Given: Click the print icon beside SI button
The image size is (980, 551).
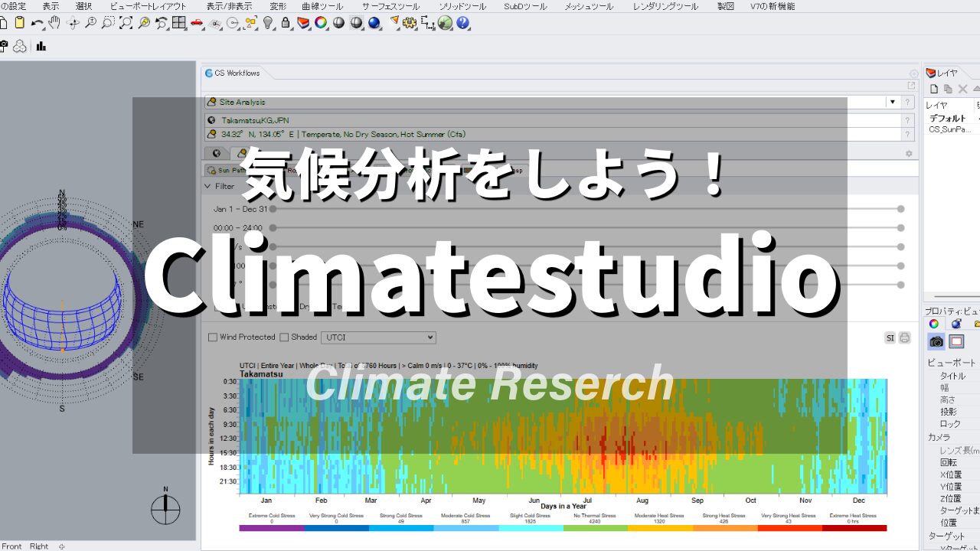Looking at the screenshot, I should (x=904, y=337).
